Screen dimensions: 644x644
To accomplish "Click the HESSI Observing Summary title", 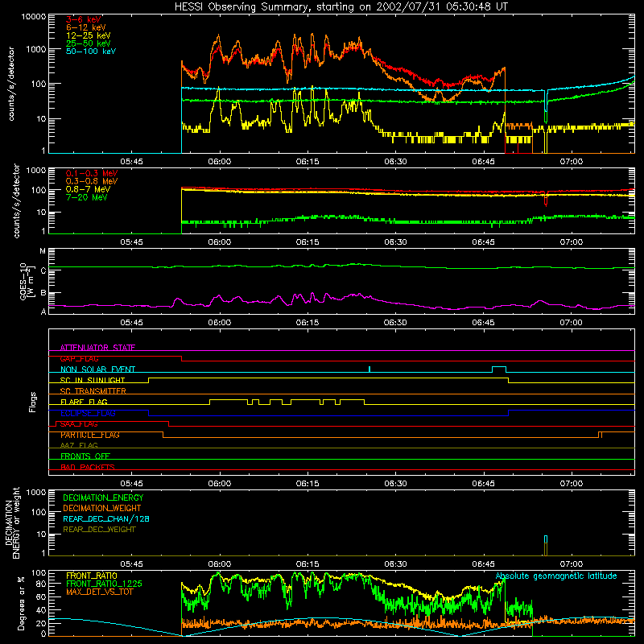I will tap(341, 6).
